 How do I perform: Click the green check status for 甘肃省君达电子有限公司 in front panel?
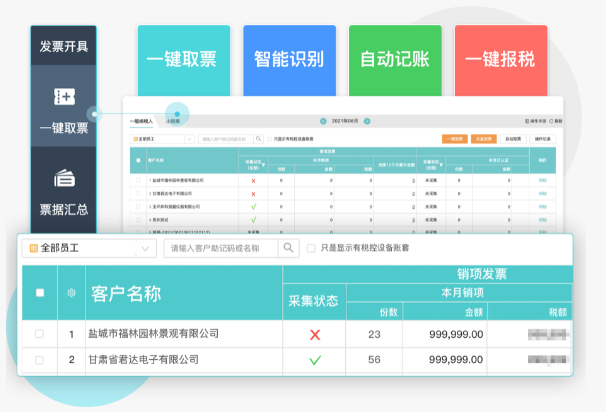315,360
